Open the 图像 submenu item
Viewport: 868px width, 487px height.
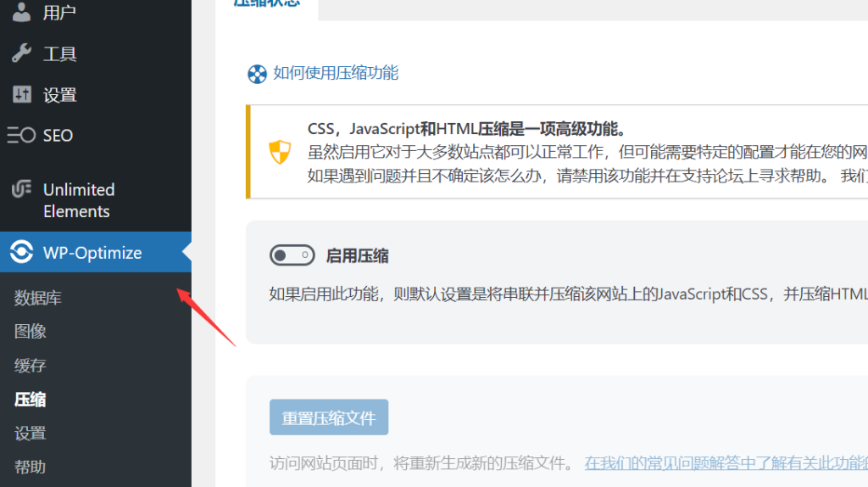point(30,332)
